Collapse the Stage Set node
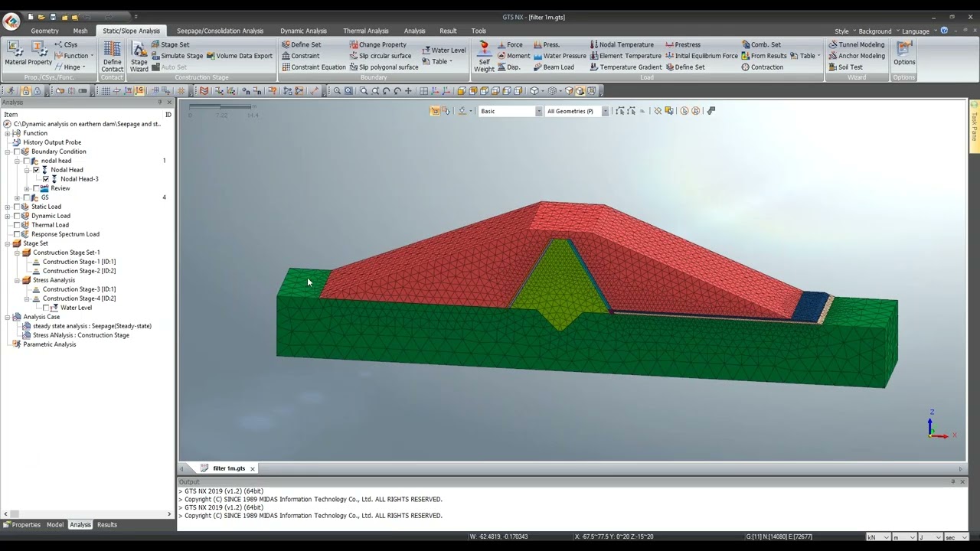The width and height of the screenshot is (980, 551). pos(8,243)
